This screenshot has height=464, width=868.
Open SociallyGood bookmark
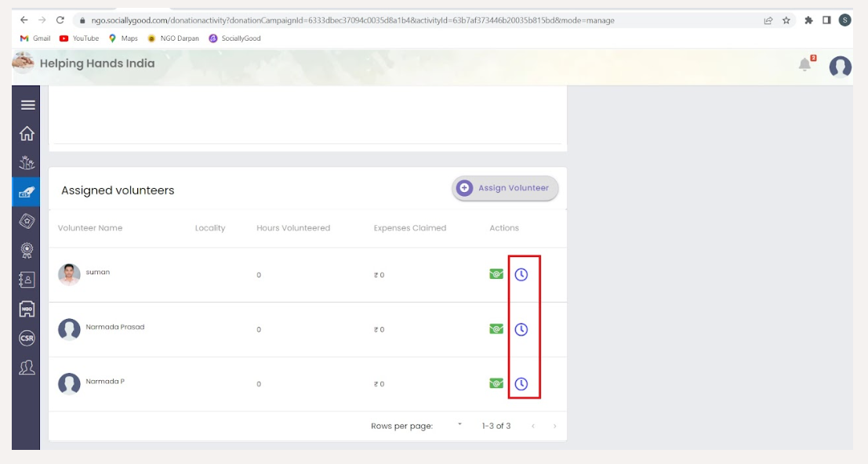click(234, 38)
